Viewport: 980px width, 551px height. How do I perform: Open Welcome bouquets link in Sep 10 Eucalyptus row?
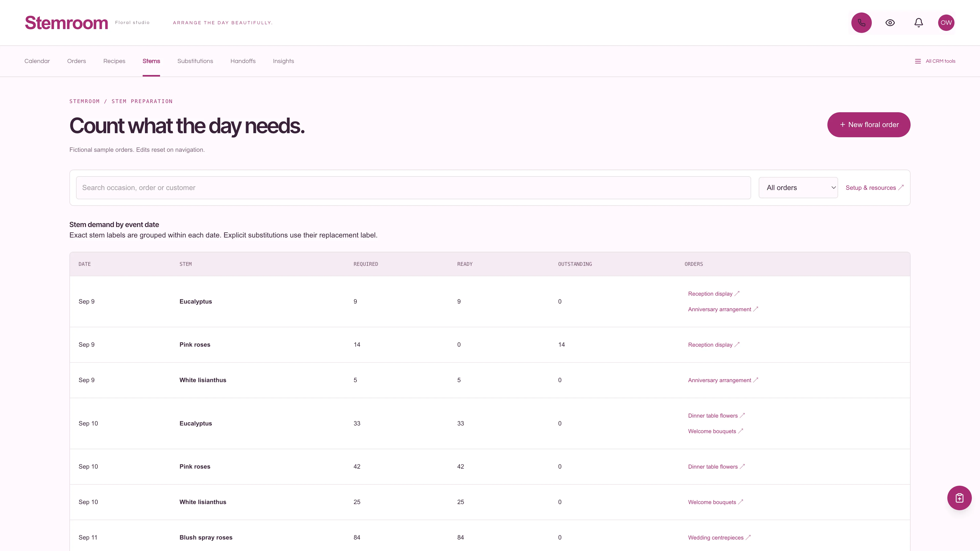716,431
